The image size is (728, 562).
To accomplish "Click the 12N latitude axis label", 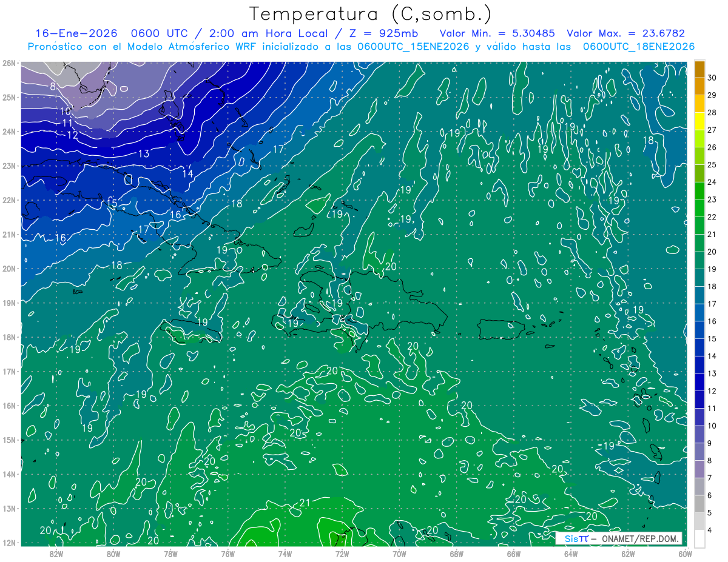I will click(x=8, y=543).
